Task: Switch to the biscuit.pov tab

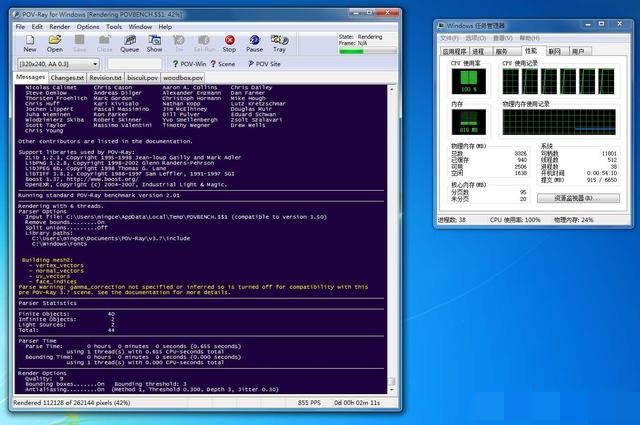Action: [142, 78]
